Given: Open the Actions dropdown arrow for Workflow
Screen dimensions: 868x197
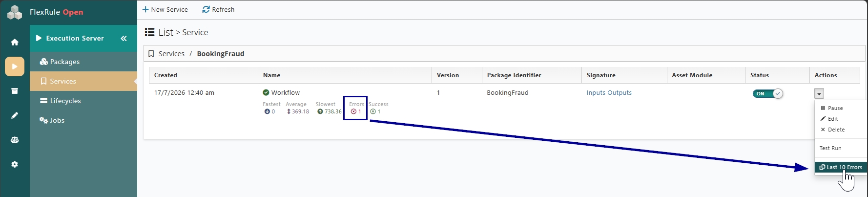Looking at the screenshot, I should pos(819,93).
